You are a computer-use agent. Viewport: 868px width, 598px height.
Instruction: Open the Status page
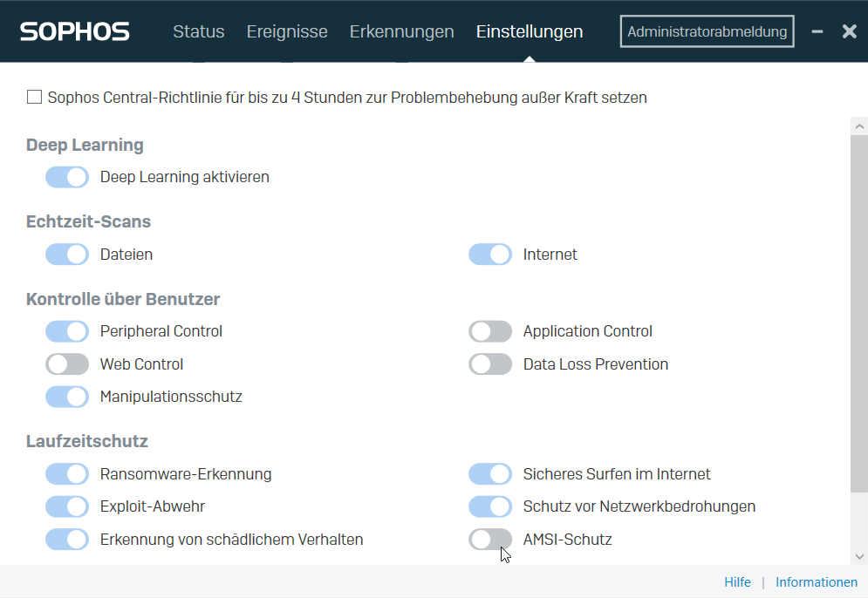[198, 31]
